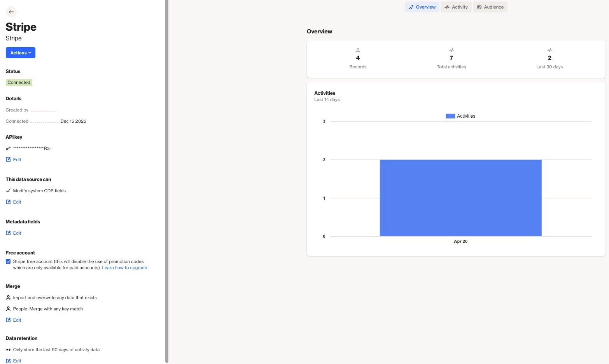Viewport: 609px width, 364px height.
Task: Click the Apr 26 axis label
Action: coord(461,241)
